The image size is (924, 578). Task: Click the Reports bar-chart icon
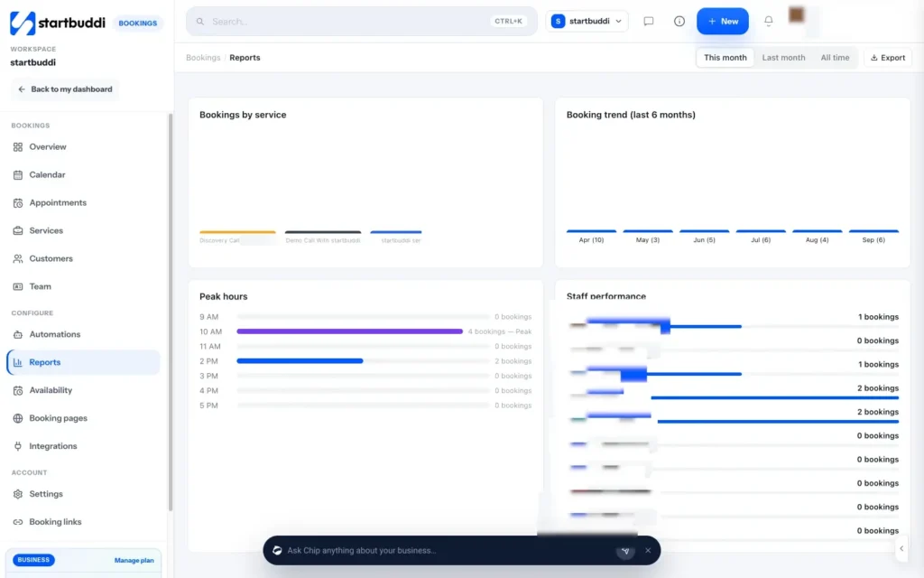[x=18, y=362]
